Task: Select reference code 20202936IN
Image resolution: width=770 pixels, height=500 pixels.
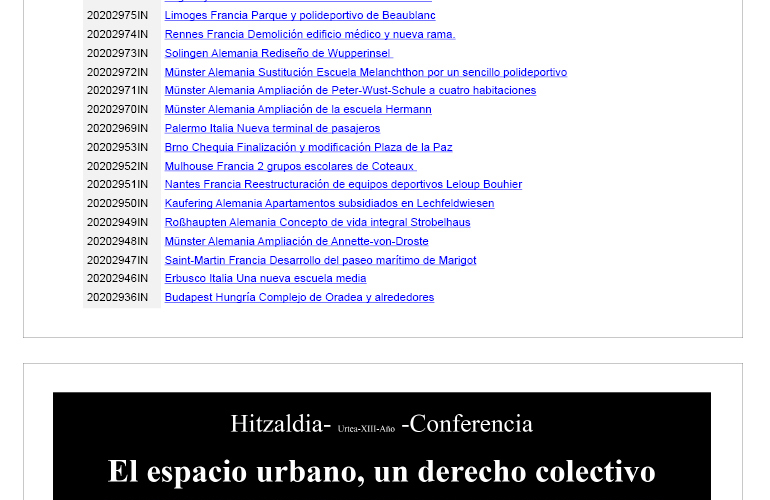Action: click(117, 298)
